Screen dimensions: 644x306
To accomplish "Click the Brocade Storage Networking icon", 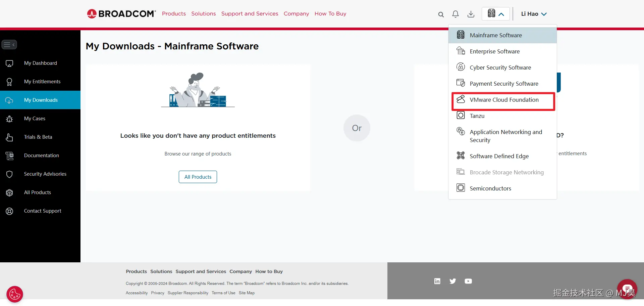I will pyautogui.click(x=461, y=172).
